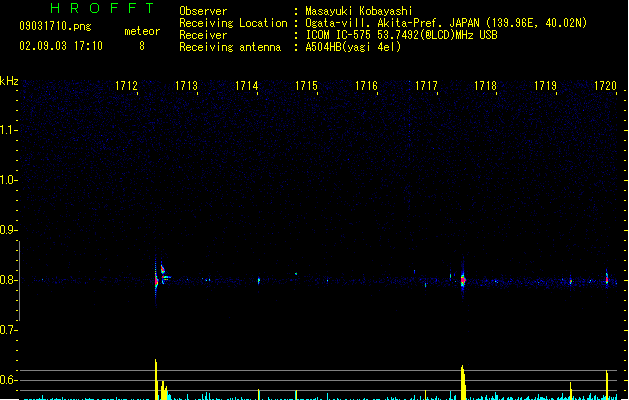Click the 1715 time marker
This screenshot has height=400, width=629.
[x=306, y=86]
